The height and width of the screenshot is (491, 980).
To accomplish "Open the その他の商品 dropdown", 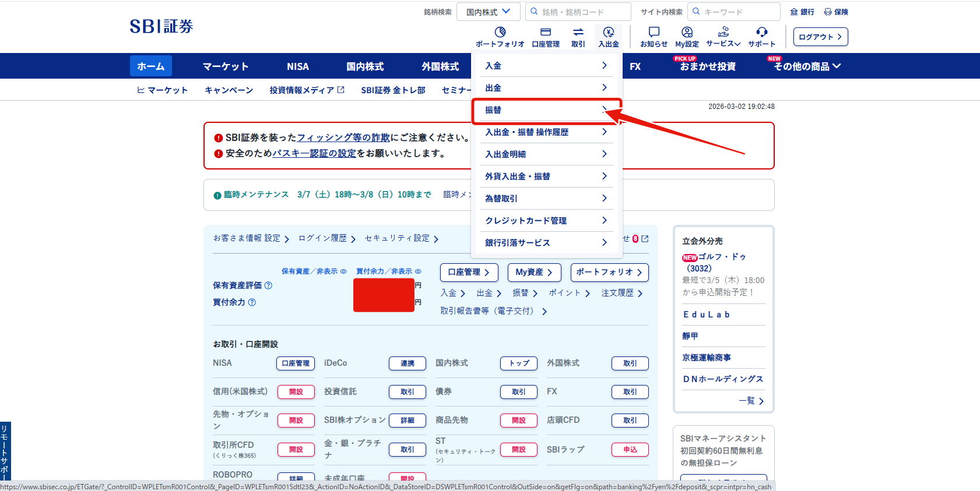I will [807, 66].
